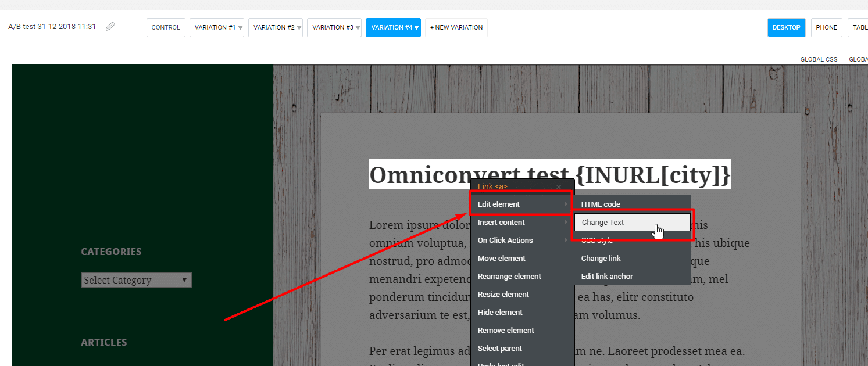The height and width of the screenshot is (366, 868).
Task: Choose Resize element in the menu
Action: tap(522, 295)
